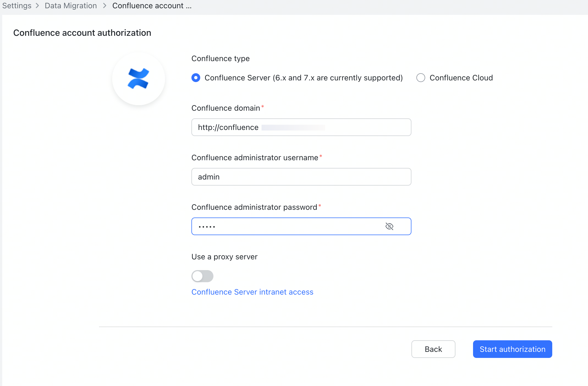Click the administrator username field
588x386 pixels.
(x=301, y=177)
